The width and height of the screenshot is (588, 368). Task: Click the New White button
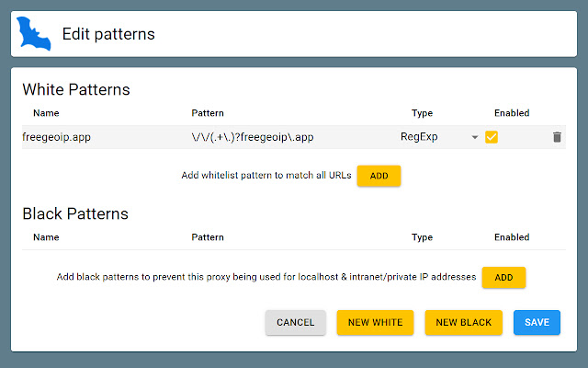tap(375, 323)
